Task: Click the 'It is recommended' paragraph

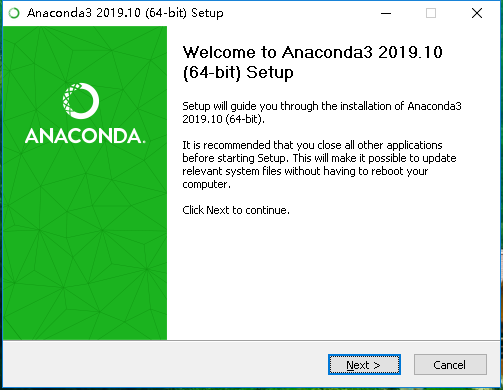Action: coord(319,165)
